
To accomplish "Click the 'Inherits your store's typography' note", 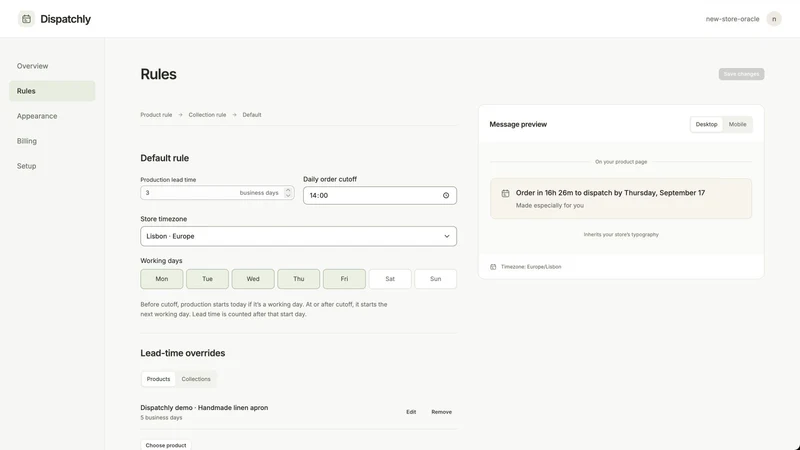I will click(621, 235).
